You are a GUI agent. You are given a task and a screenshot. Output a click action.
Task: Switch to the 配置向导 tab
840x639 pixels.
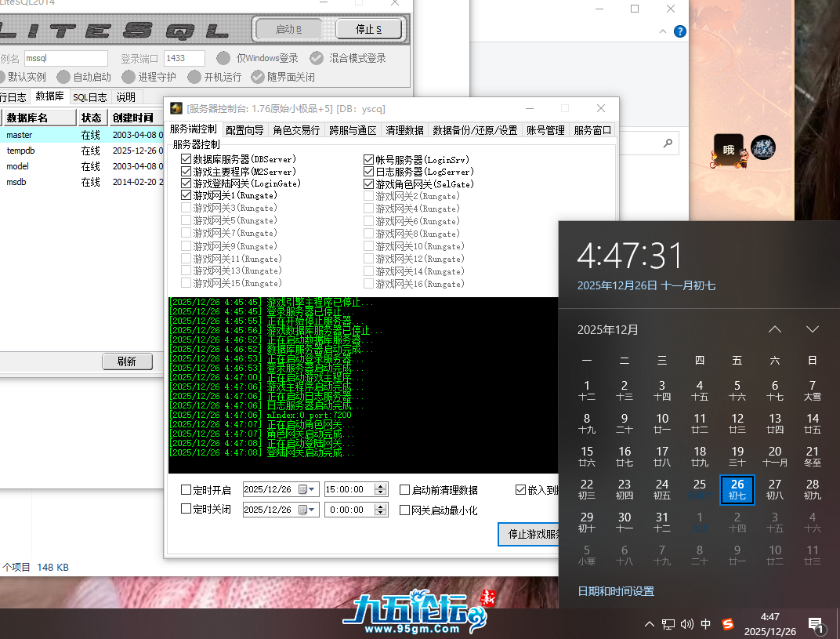[244, 130]
